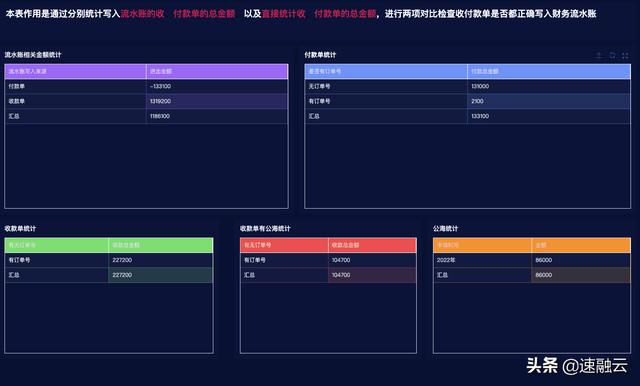Select the 1186100 total cell
The image size is (640, 386).
pyautogui.click(x=217, y=116)
